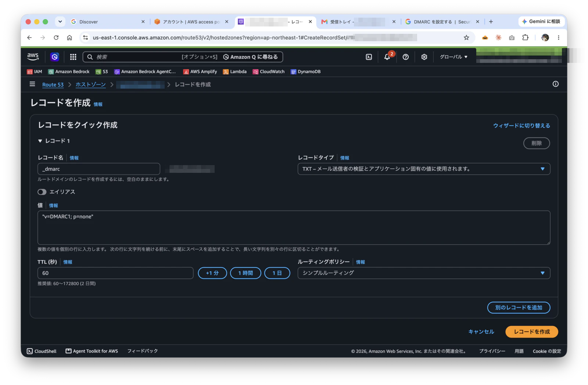This screenshot has width=588, height=385.
Task: Click the 削除 button
Action: 537,143
